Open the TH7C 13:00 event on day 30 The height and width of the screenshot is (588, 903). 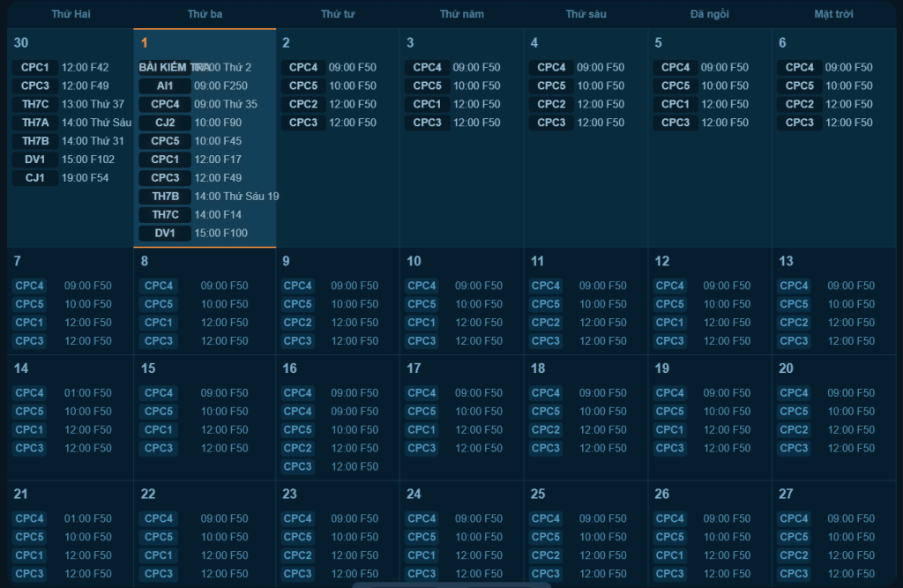tap(35, 104)
